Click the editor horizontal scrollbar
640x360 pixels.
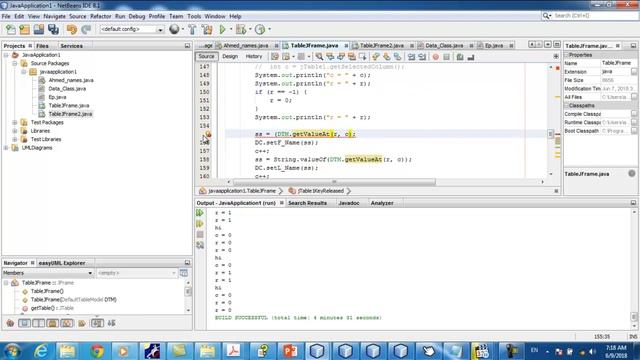(334, 182)
